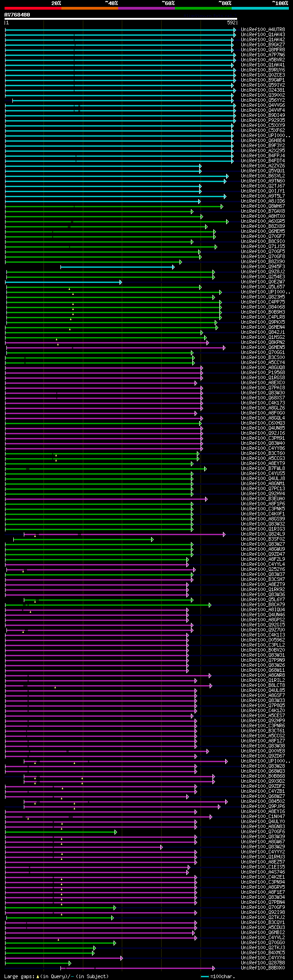Select label UniRef100_B0B868
Viewport: 293px width, 980px height.
coord(263,776)
